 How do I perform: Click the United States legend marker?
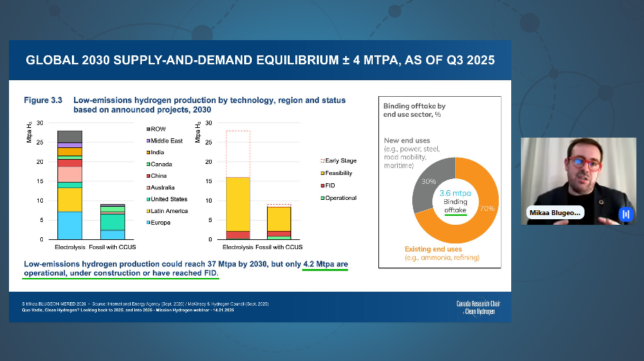tap(147, 199)
